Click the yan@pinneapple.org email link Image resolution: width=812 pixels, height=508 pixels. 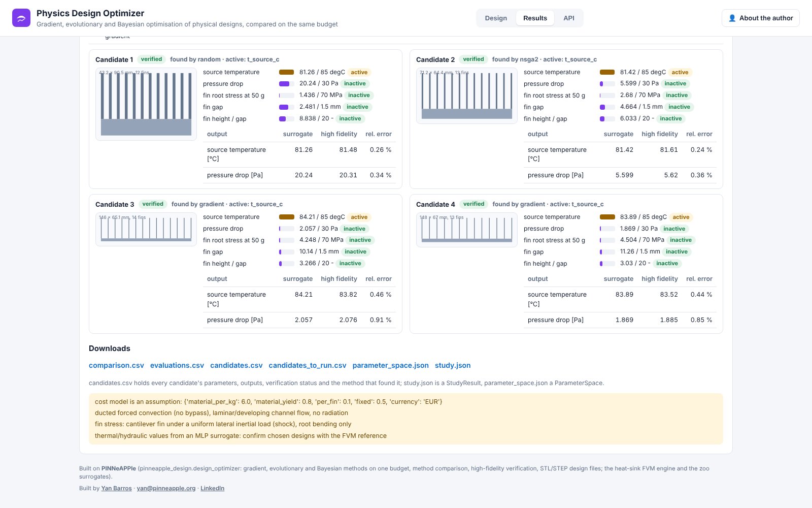pos(166,488)
